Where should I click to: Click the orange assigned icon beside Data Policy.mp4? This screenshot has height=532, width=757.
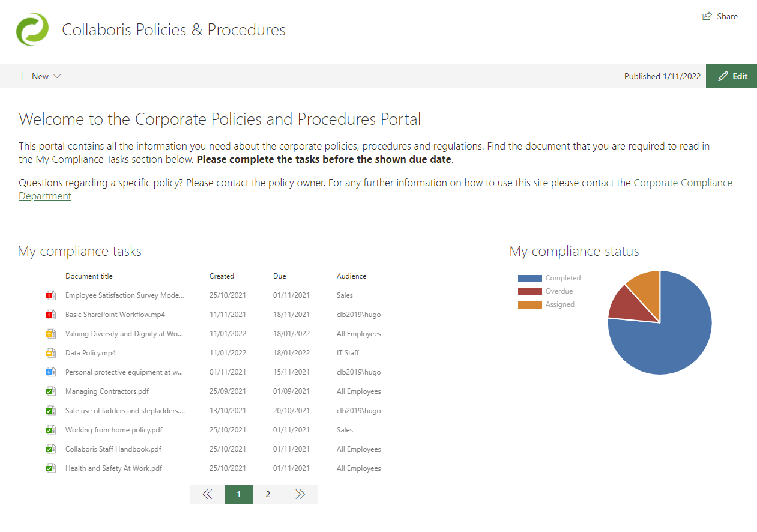tap(50, 352)
